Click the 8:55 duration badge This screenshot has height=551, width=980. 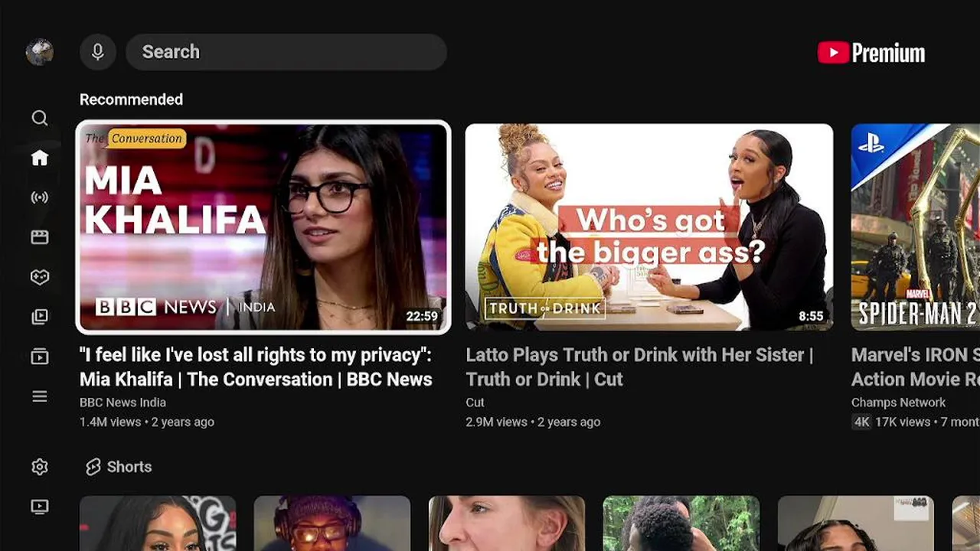tap(811, 316)
